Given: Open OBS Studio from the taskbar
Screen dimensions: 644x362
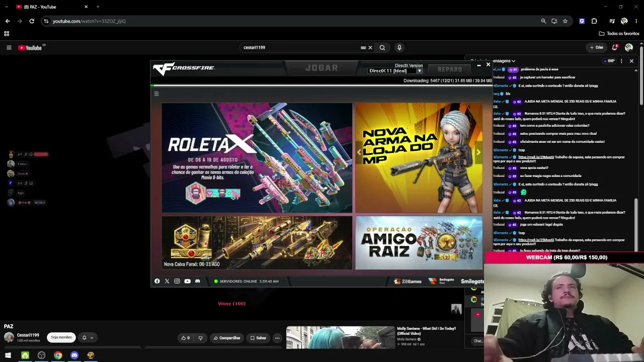Looking at the screenshot, I should 41,355.
